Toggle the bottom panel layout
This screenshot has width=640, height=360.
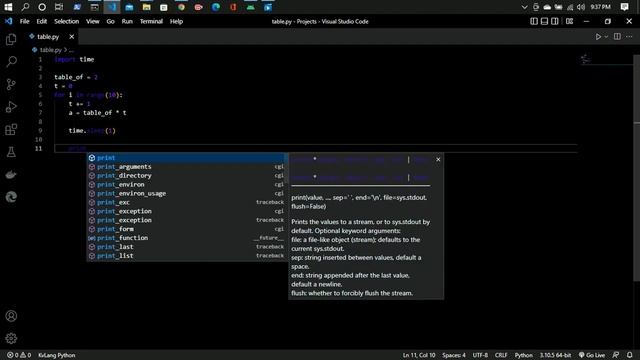(544, 21)
